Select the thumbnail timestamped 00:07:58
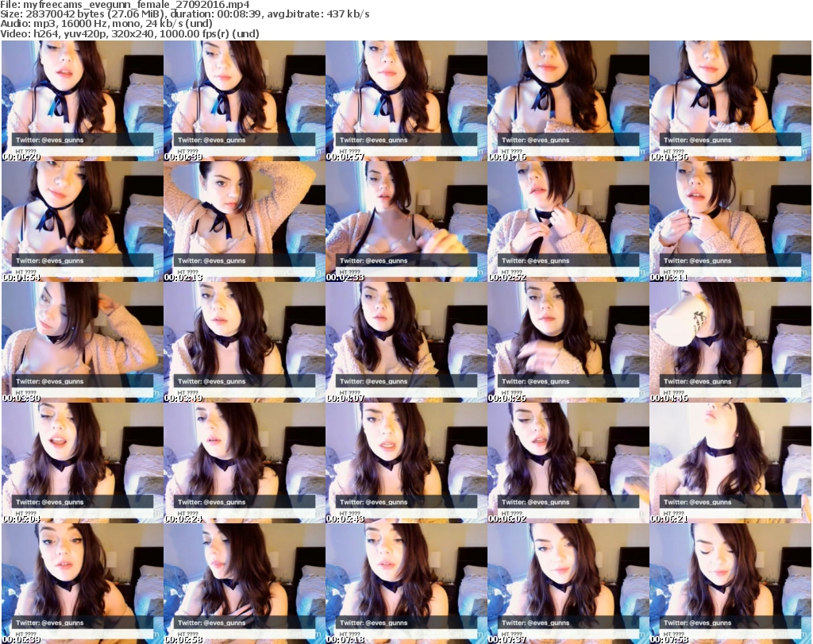813x644 pixels. pos(730,584)
